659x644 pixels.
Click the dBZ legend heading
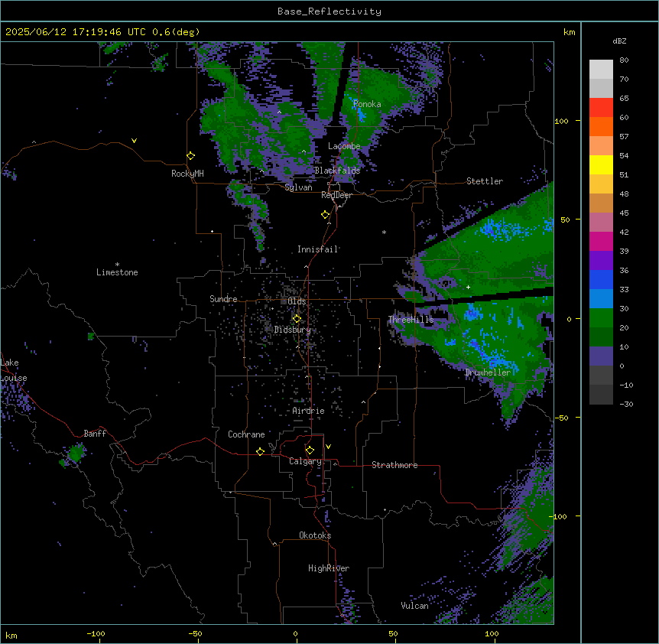619,41
